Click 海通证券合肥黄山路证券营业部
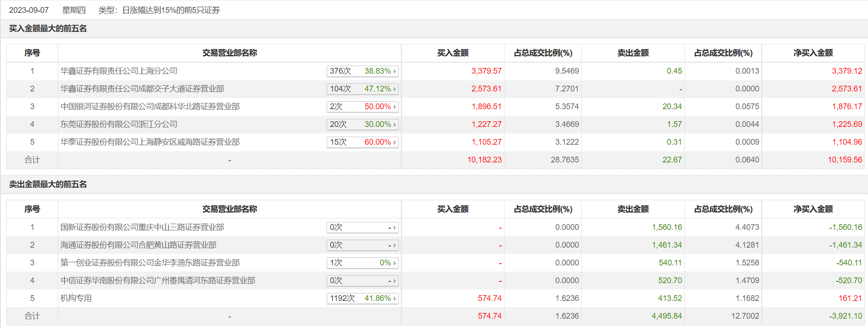868x328 pixels. [x=138, y=245]
